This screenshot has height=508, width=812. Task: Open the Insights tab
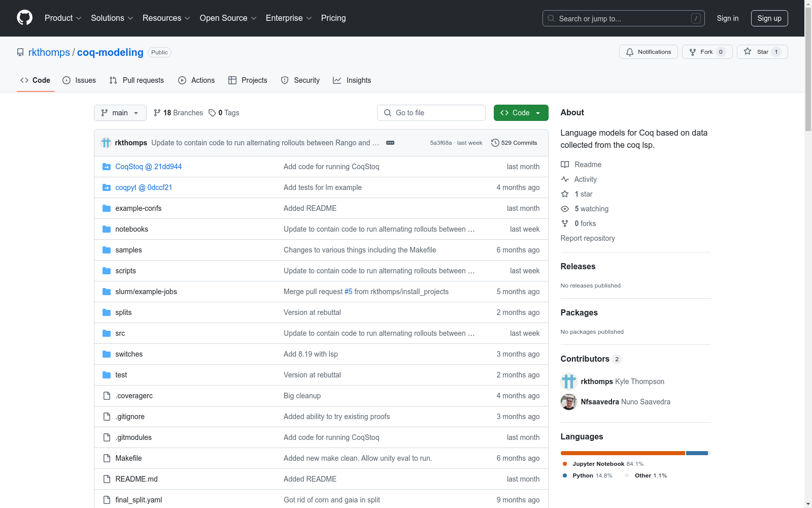point(352,80)
